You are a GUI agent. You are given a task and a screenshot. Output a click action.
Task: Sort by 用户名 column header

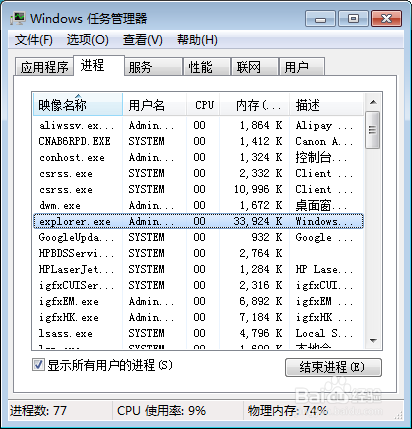[x=154, y=105]
